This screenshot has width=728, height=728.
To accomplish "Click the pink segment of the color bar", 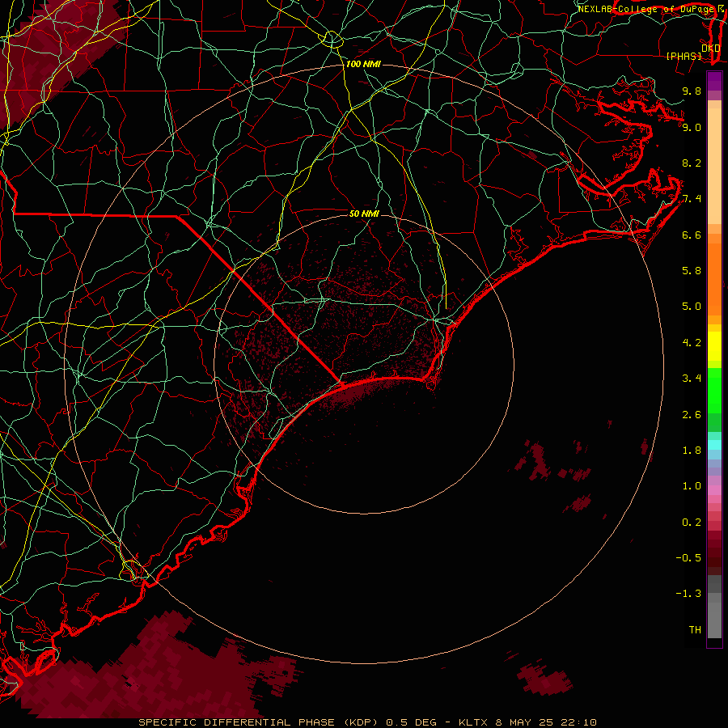I will pyautogui.click(x=714, y=490).
